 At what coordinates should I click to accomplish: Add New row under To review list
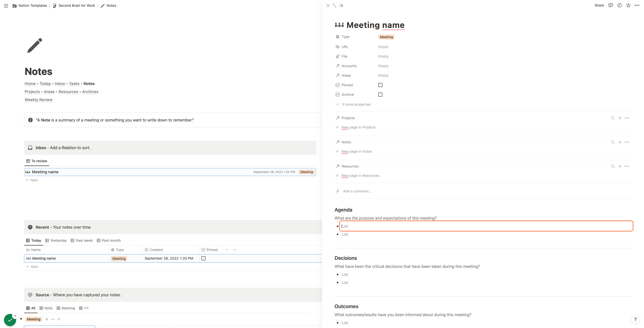click(32, 180)
